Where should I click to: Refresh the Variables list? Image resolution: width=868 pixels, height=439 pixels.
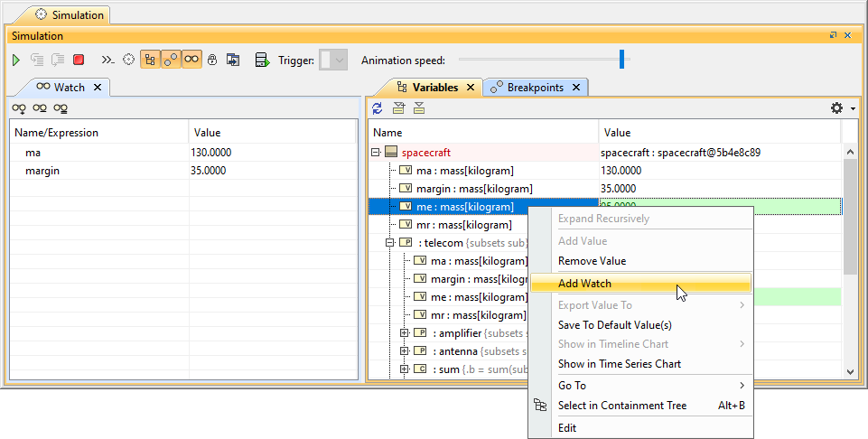378,108
